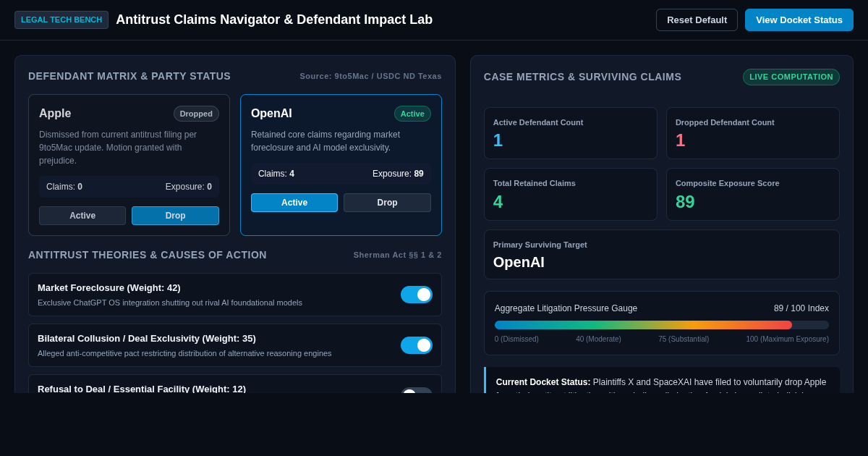Click the OpenAI Active status badge
This screenshot has width=868, height=456.
(x=412, y=114)
